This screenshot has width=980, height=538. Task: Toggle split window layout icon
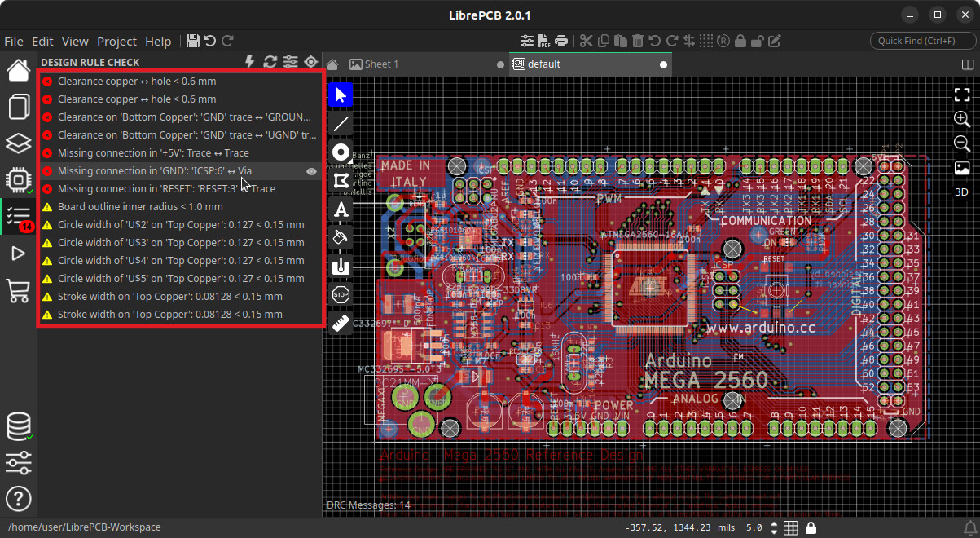point(968,64)
